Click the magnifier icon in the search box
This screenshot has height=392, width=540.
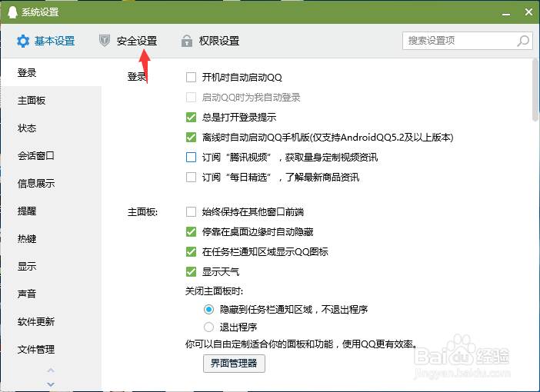click(x=523, y=41)
